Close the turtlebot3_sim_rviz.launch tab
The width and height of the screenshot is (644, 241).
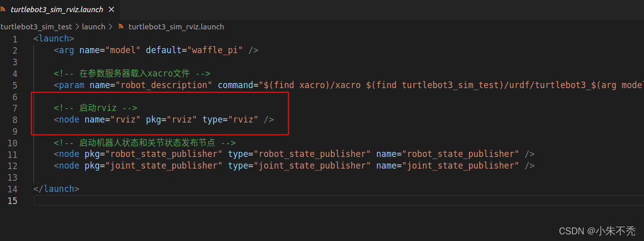[x=111, y=10]
